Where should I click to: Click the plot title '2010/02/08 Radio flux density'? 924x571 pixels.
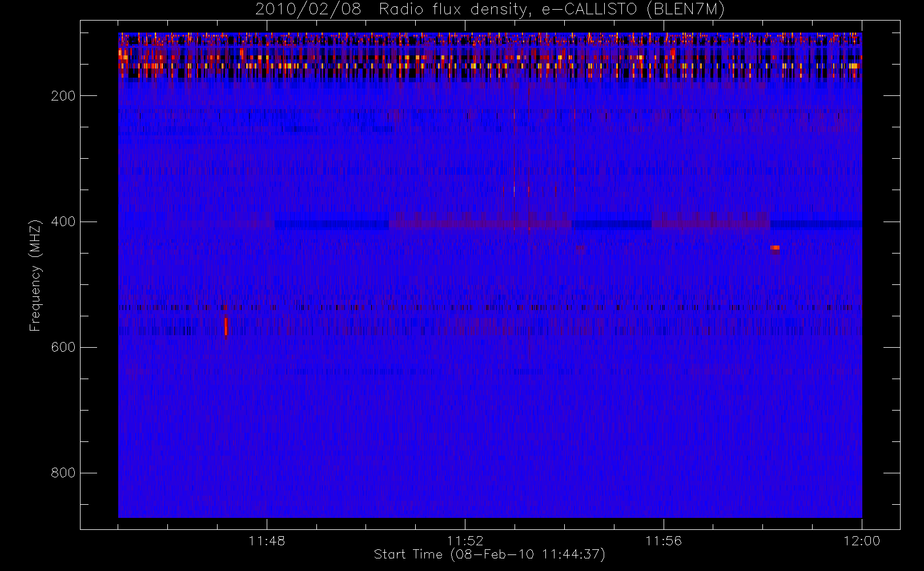coord(489,10)
